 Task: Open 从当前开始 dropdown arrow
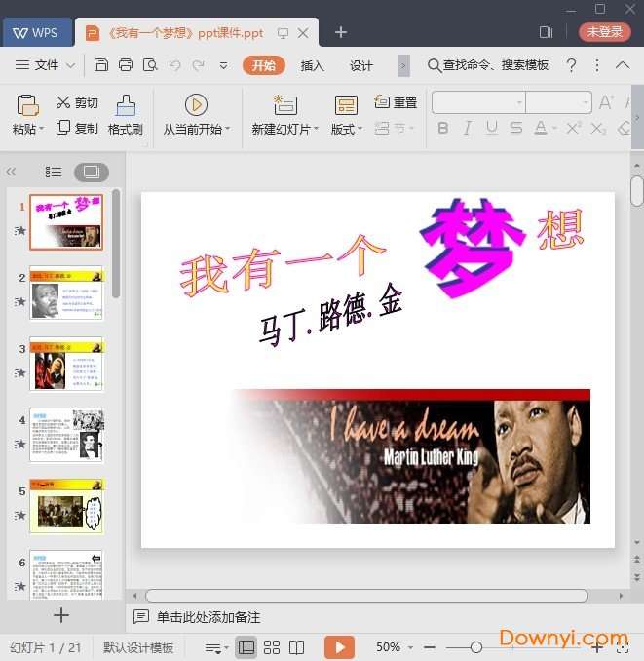tap(227, 128)
